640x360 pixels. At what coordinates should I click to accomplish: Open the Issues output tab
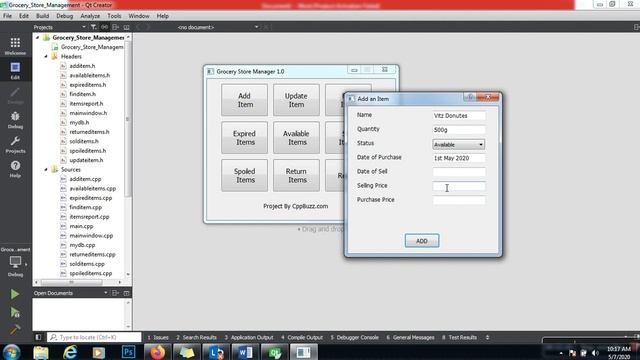pyautogui.click(x=158, y=337)
